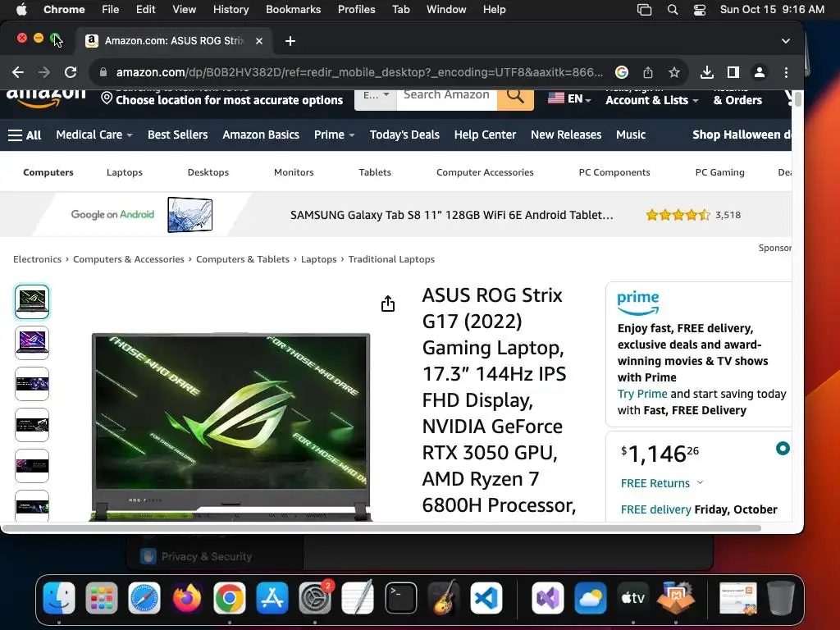Viewport: 840px width, 630px height.
Task: Go back with the browser back arrow
Action: [x=18, y=72]
